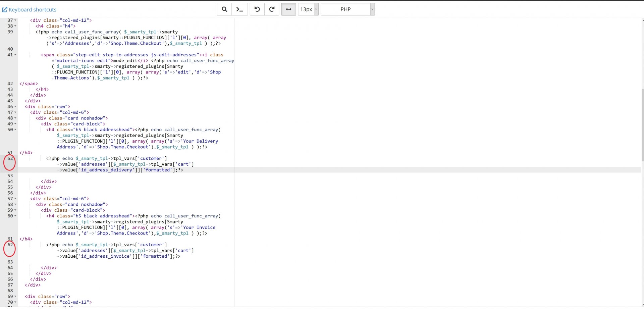Open the Keyboard shortcuts link
This screenshot has width=644, height=309.
[29, 10]
